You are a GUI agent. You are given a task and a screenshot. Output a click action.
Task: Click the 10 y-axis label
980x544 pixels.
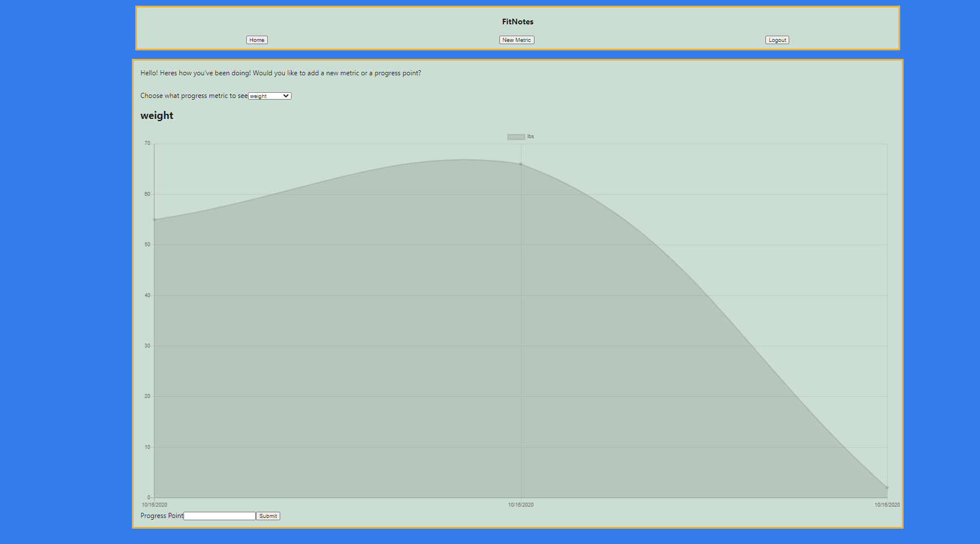(x=147, y=447)
